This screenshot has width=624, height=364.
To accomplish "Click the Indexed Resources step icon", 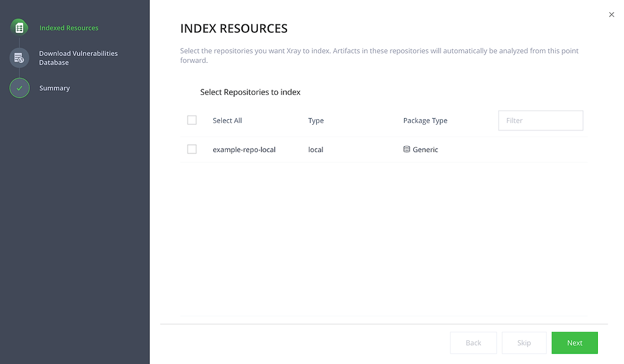I will tap(19, 28).
